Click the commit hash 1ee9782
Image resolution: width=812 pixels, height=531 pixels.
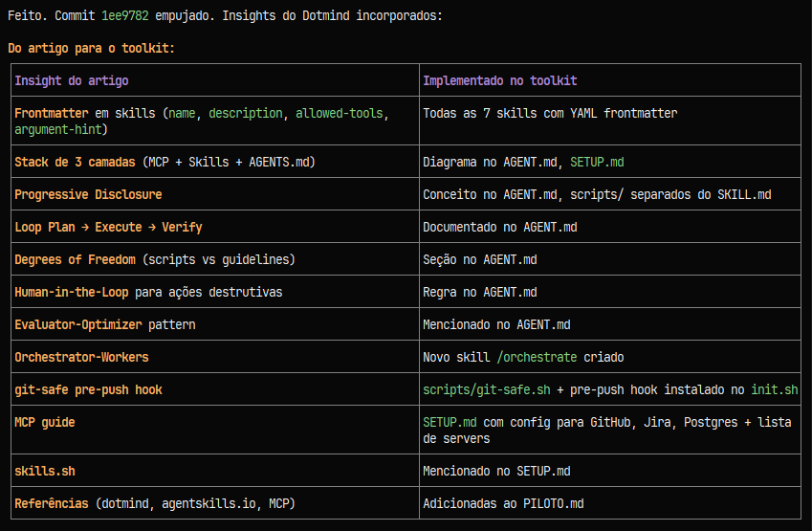(124, 16)
